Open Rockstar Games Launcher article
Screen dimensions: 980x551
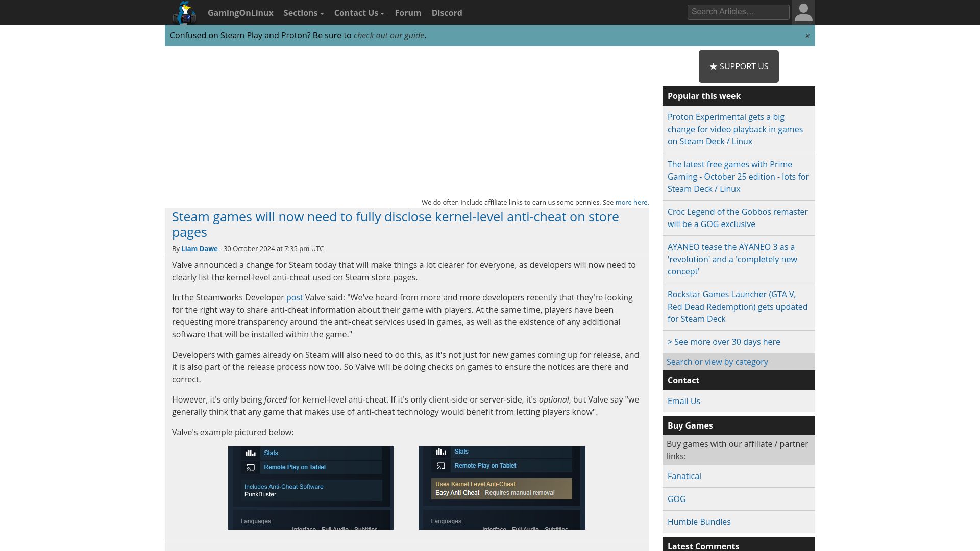pyautogui.click(x=739, y=307)
